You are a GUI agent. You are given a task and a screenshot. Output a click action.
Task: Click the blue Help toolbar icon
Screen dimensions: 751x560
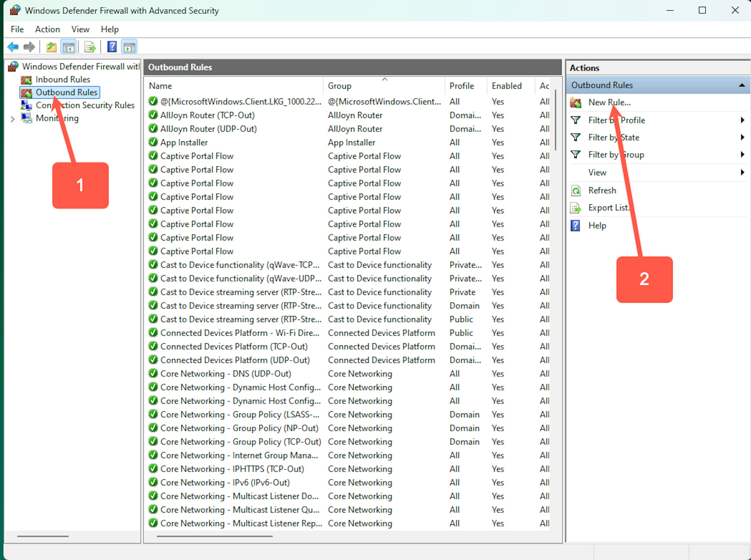(112, 47)
